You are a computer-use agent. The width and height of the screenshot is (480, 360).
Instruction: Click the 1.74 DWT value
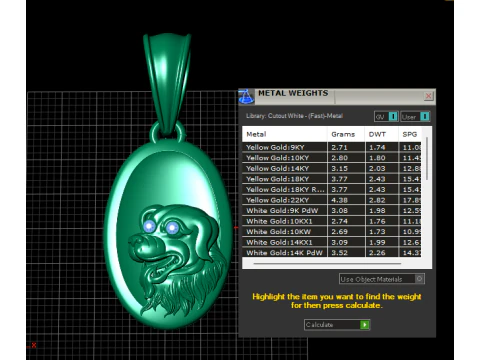[377, 147]
